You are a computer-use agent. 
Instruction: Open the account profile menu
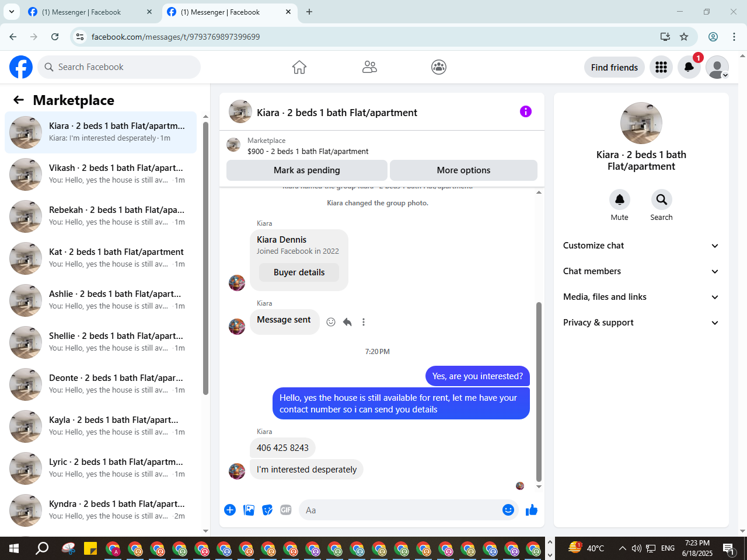(717, 67)
